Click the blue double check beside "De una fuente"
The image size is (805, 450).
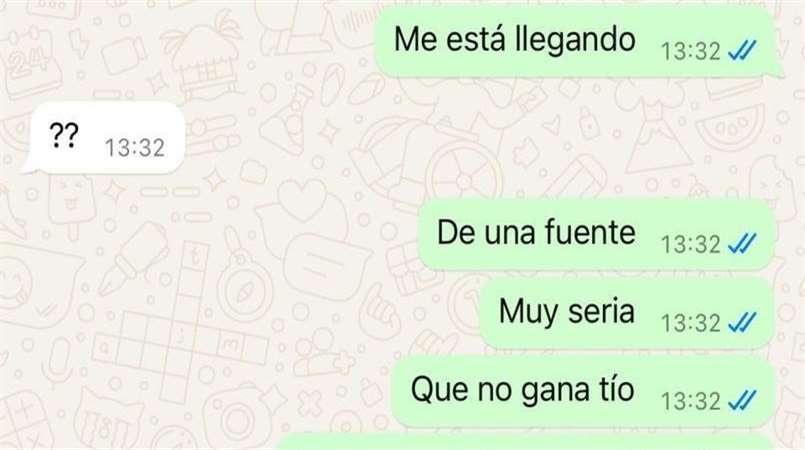[x=742, y=243]
